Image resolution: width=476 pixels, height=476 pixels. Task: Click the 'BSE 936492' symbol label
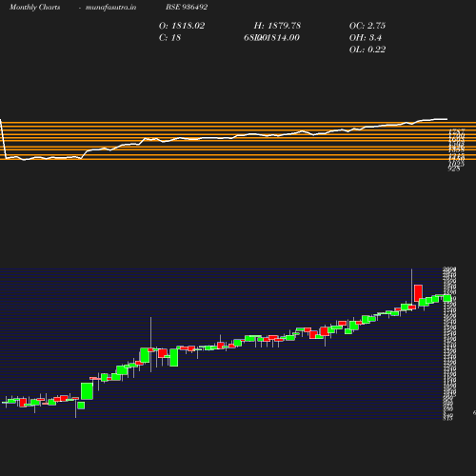pyautogui.click(x=187, y=7)
